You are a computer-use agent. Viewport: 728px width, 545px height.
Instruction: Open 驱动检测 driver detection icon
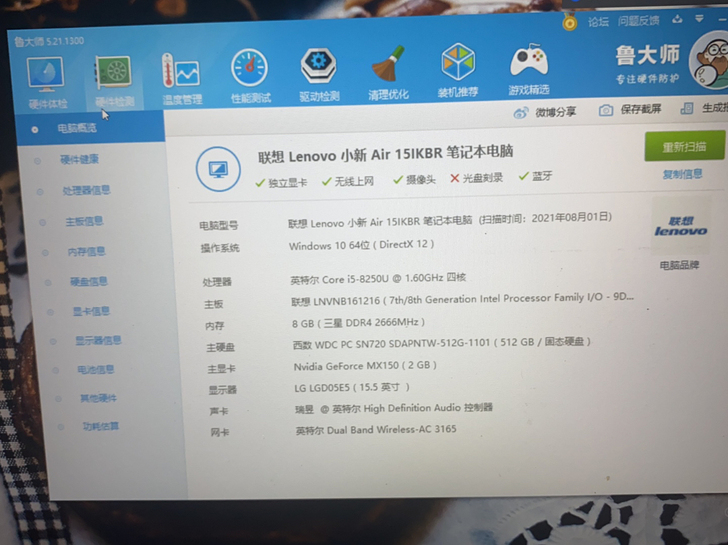point(318,65)
